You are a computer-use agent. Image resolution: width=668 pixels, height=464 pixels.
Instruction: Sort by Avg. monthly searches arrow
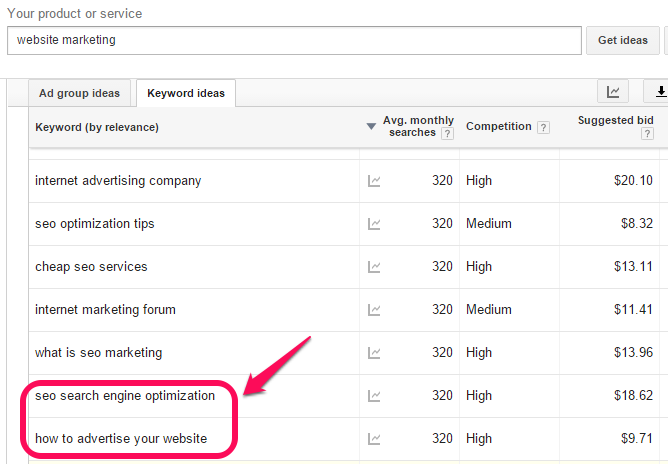click(x=371, y=127)
